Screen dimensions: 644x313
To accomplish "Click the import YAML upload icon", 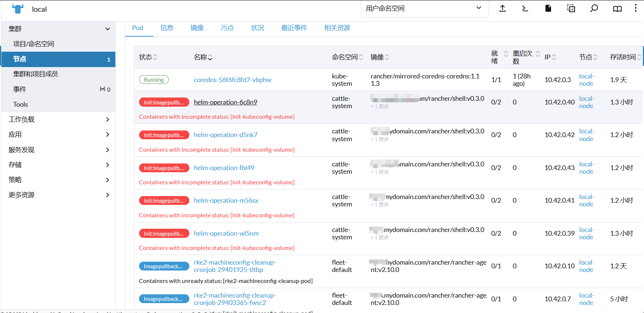I will [x=502, y=8].
